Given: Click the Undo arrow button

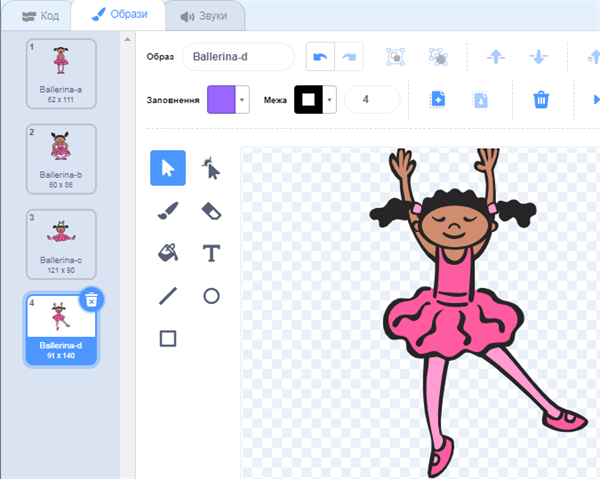Looking at the screenshot, I should click(320, 57).
